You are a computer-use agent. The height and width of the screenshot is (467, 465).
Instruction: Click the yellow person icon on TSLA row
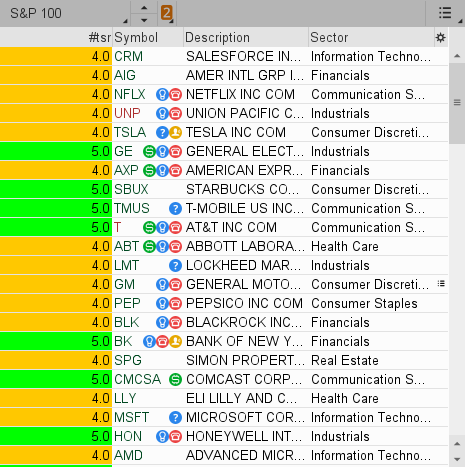pyautogui.click(x=175, y=133)
